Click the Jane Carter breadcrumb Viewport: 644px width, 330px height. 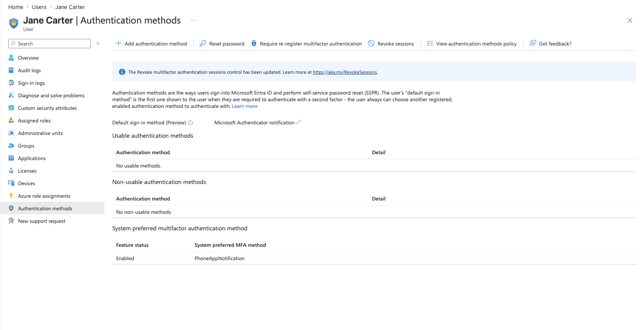point(70,7)
